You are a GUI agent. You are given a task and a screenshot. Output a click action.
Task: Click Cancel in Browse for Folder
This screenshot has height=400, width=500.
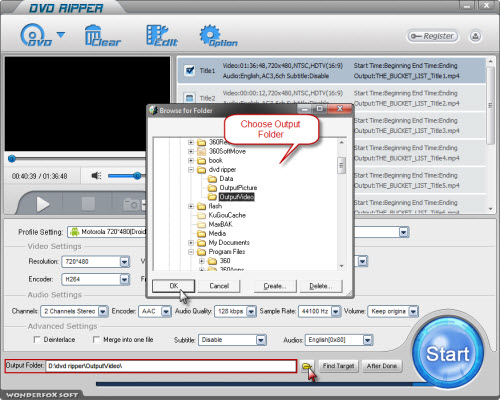coord(219,286)
